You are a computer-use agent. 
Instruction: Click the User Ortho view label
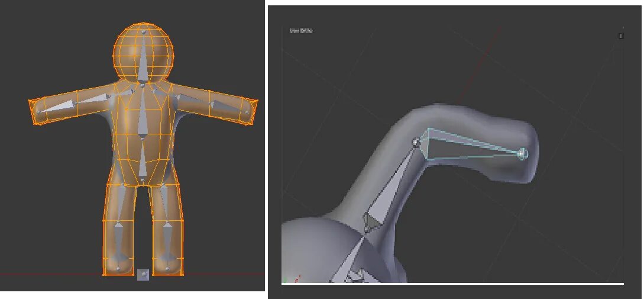click(302, 31)
